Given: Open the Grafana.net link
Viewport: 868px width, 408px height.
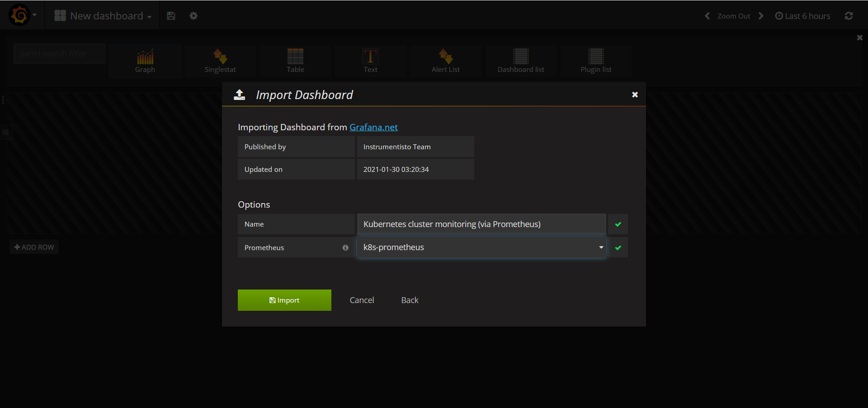Looking at the screenshot, I should click(373, 127).
